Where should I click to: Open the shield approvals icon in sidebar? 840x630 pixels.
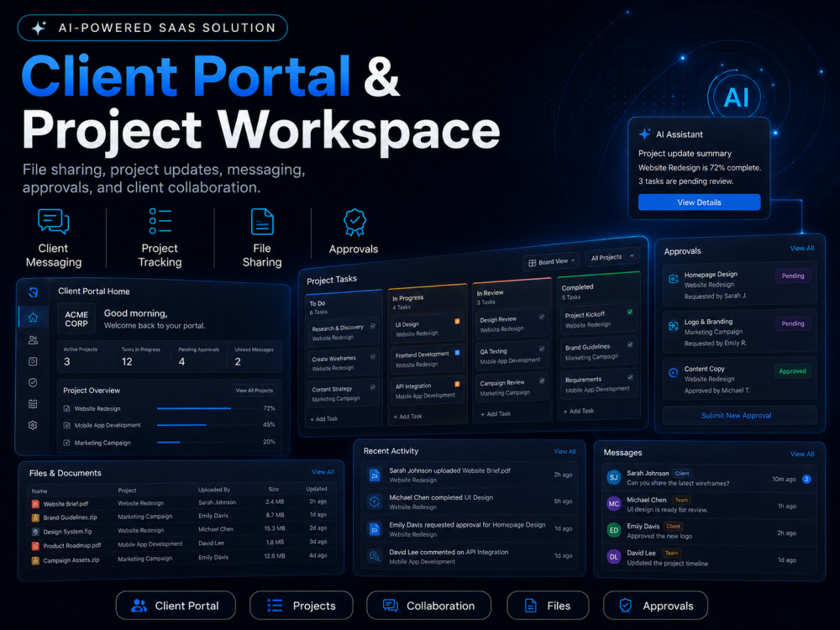pyautogui.click(x=33, y=382)
